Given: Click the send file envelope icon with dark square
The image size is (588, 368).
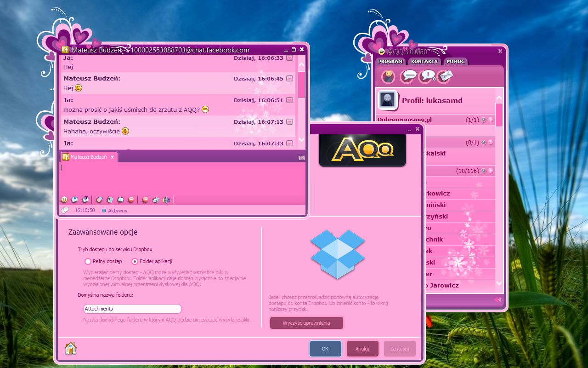Looking at the screenshot, I should (x=85, y=200).
